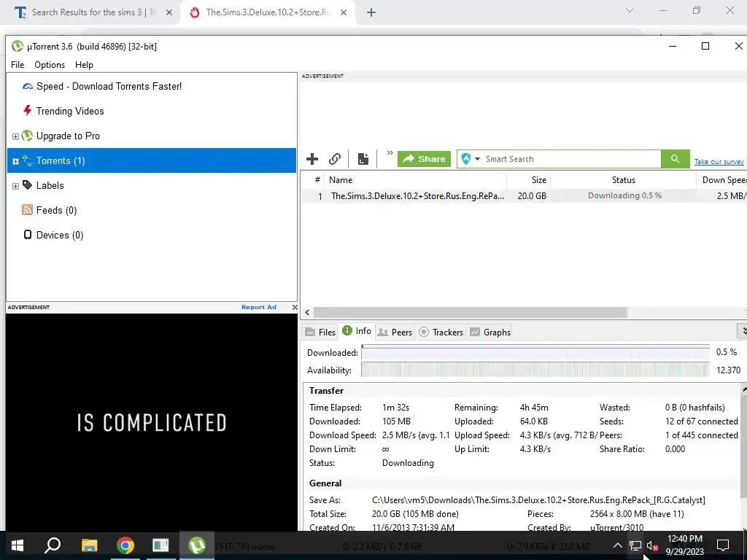Click the arrows icon beside Torrents (1)
This screenshot has width=747, height=560.
click(28, 160)
